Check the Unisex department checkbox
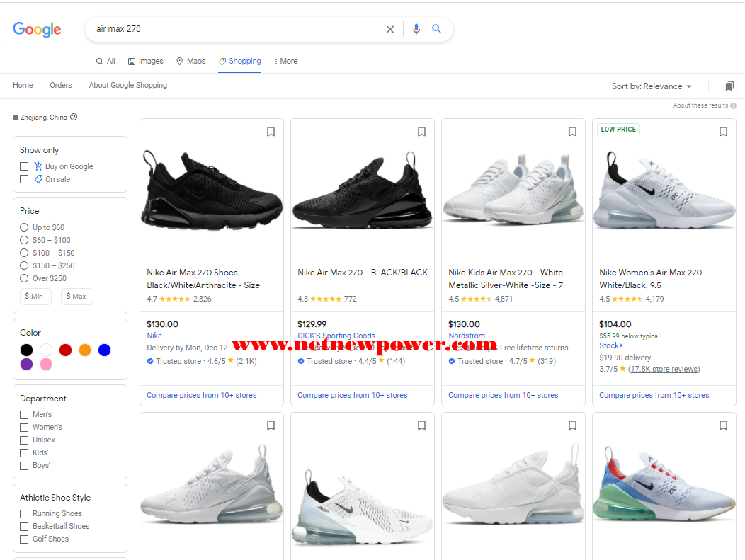This screenshot has height=560, width=745. pos(24,440)
